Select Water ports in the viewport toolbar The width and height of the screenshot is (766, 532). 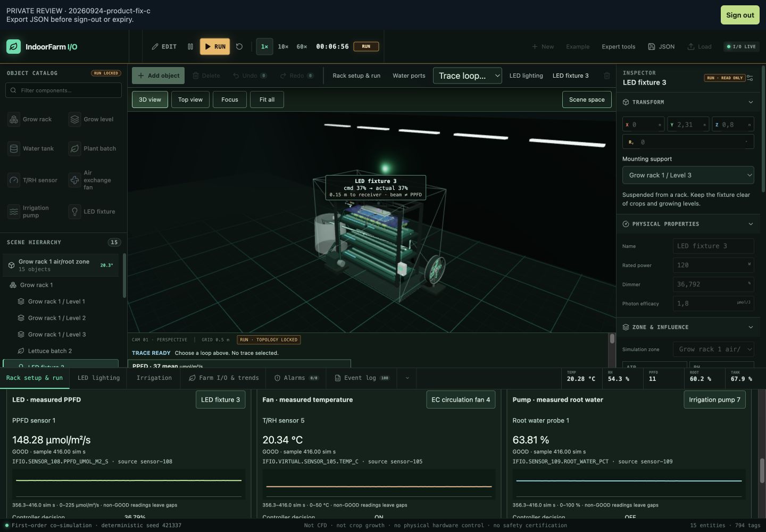coord(409,76)
